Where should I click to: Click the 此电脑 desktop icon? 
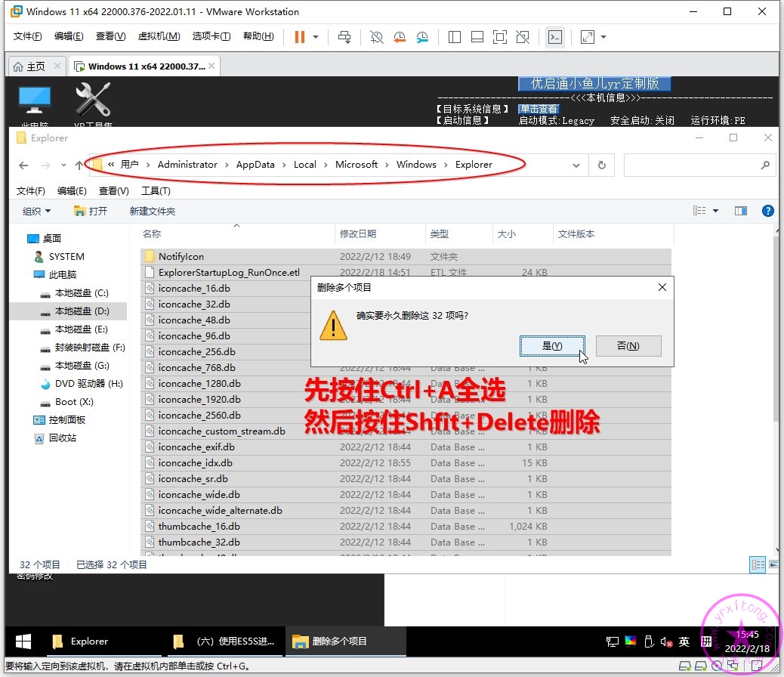point(35,106)
